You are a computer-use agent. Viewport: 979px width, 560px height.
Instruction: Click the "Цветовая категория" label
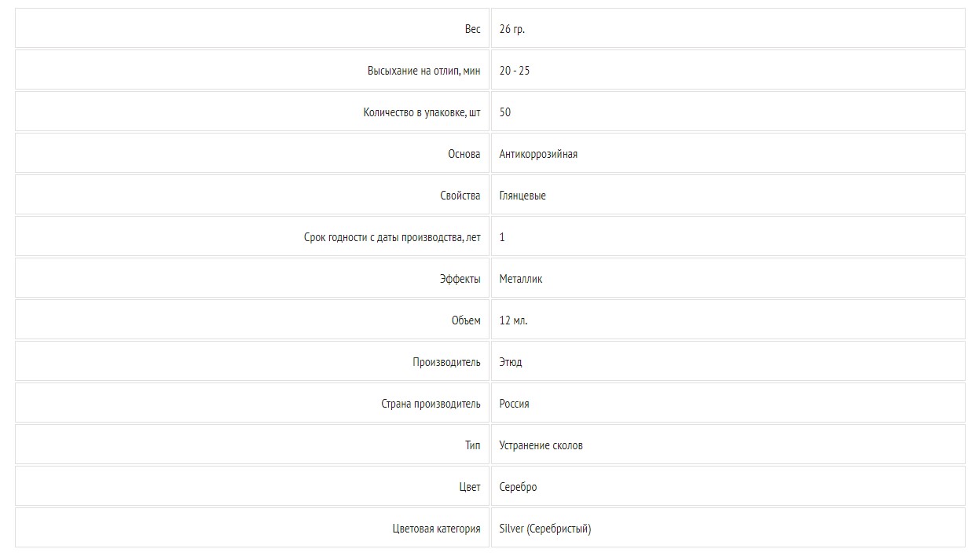(436, 529)
